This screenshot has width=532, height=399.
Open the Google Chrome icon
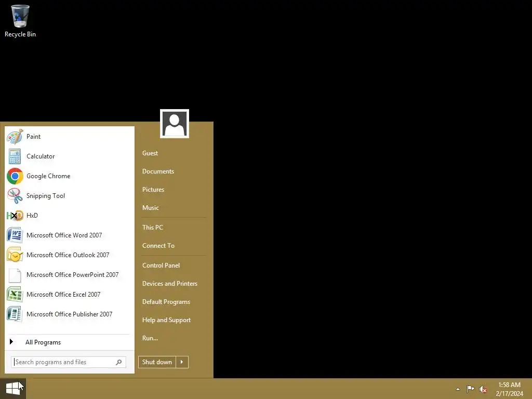pyautogui.click(x=15, y=176)
